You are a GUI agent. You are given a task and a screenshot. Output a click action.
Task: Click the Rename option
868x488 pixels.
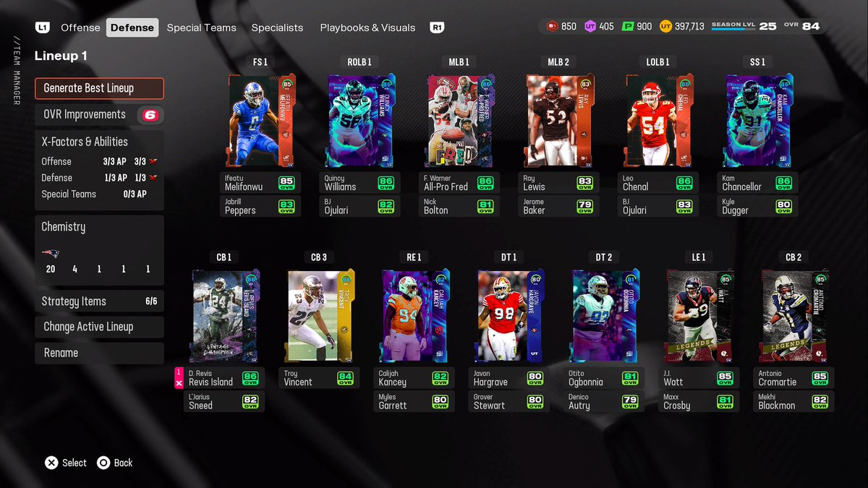100,353
